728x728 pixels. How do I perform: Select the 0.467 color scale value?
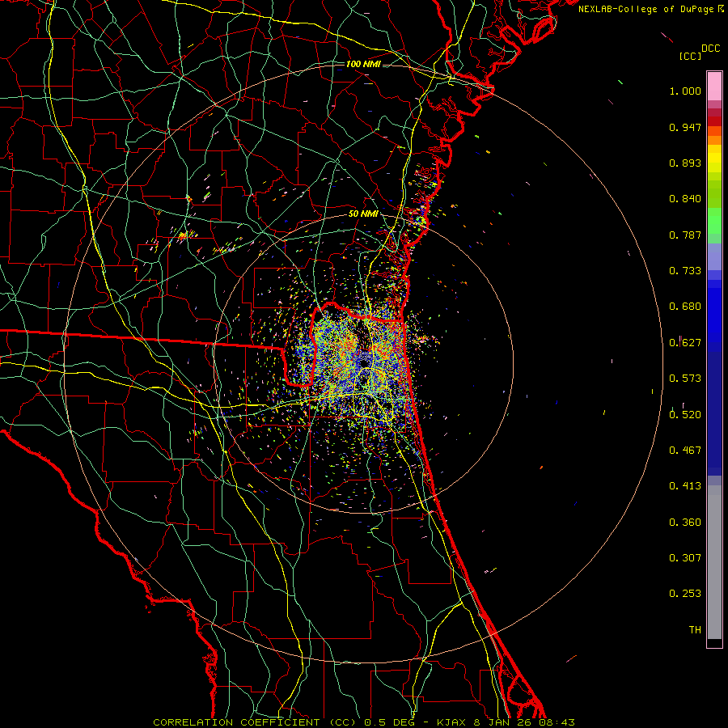[685, 450]
